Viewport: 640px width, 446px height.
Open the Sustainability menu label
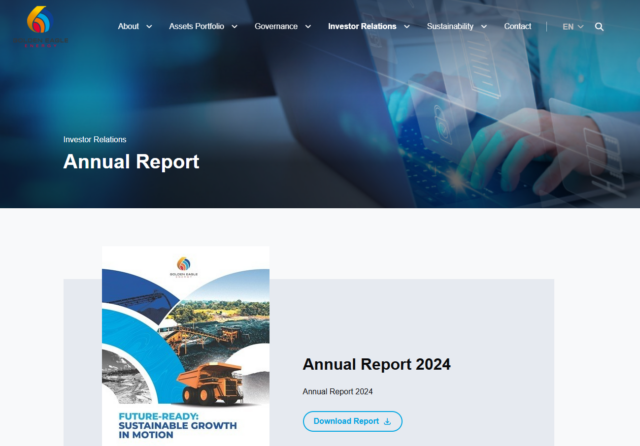point(450,27)
